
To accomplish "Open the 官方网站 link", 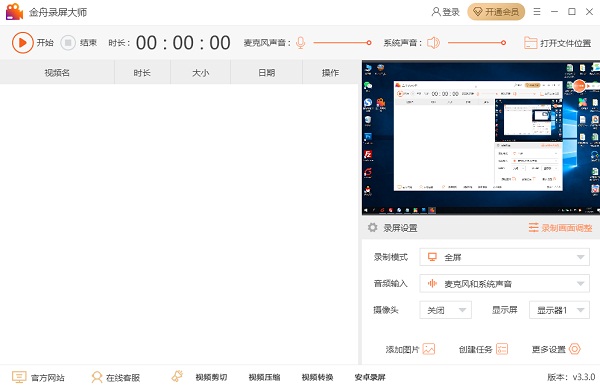I will coord(38,377).
